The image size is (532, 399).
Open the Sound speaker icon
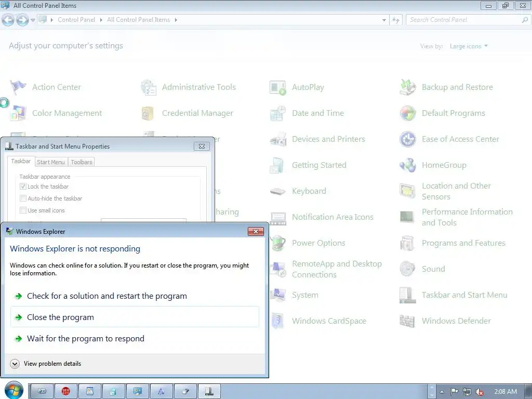[x=407, y=269]
